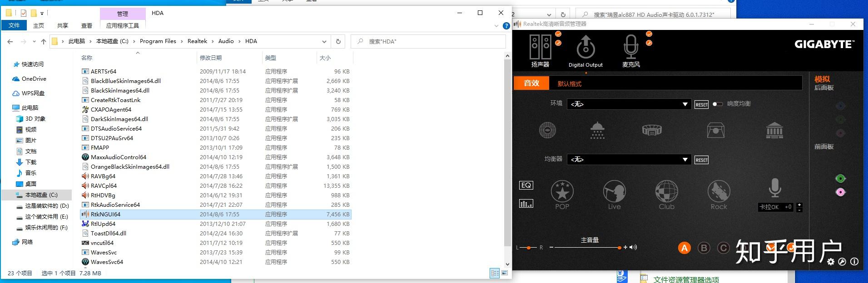Screen dimensions: 868x283
Task: Select sound preset A
Action: point(684,248)
